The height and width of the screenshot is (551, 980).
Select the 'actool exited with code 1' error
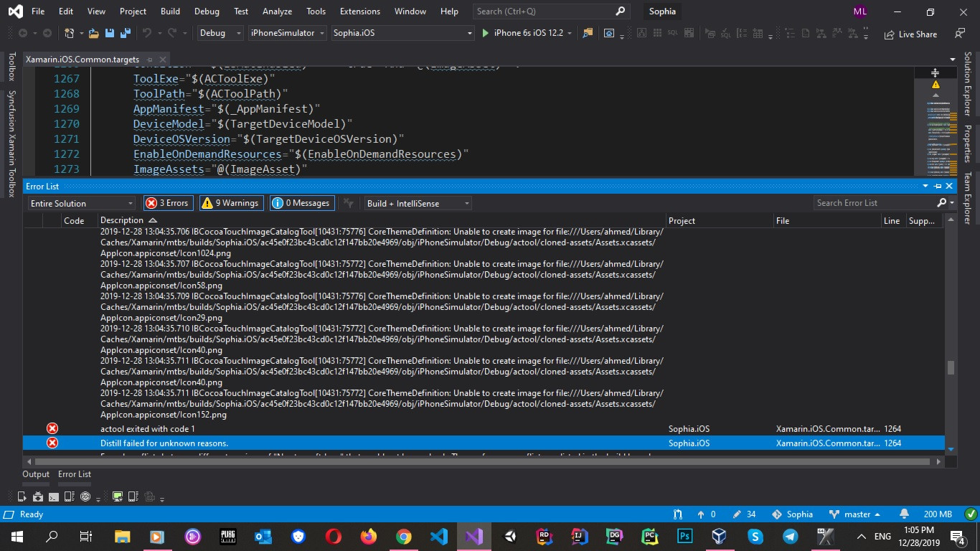[x=484, y=428]
